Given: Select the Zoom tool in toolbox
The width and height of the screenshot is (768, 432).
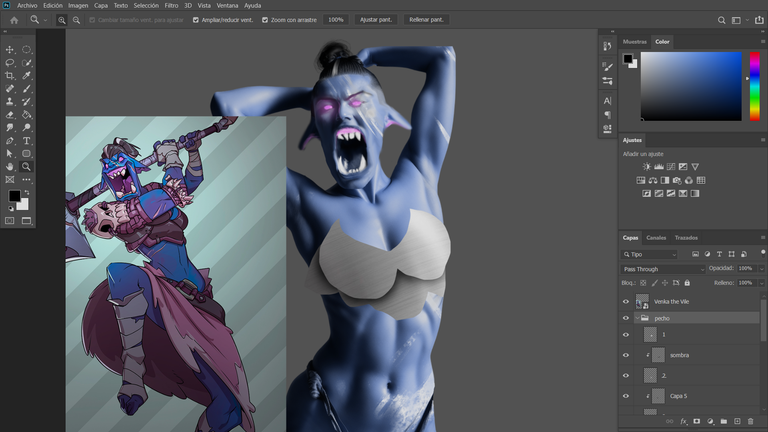Looking at the screenshot, I should click(x=26, y=167).
